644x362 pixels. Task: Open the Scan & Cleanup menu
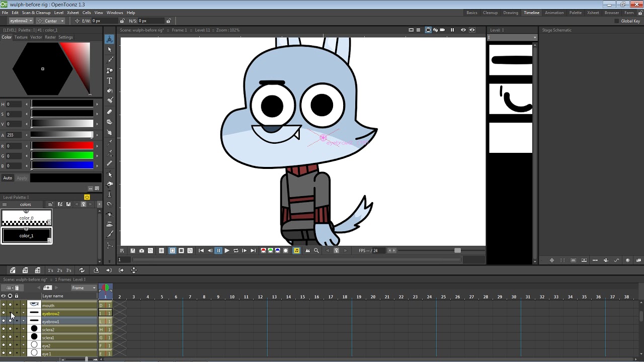pos(36,13)
